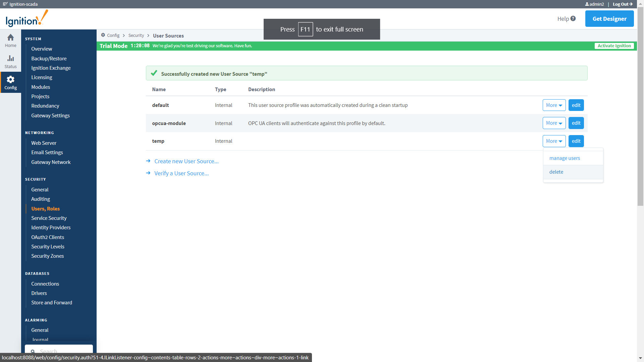Click breadcrumb gear icon next to Config

pyautogui.click(x=103, y=35)
